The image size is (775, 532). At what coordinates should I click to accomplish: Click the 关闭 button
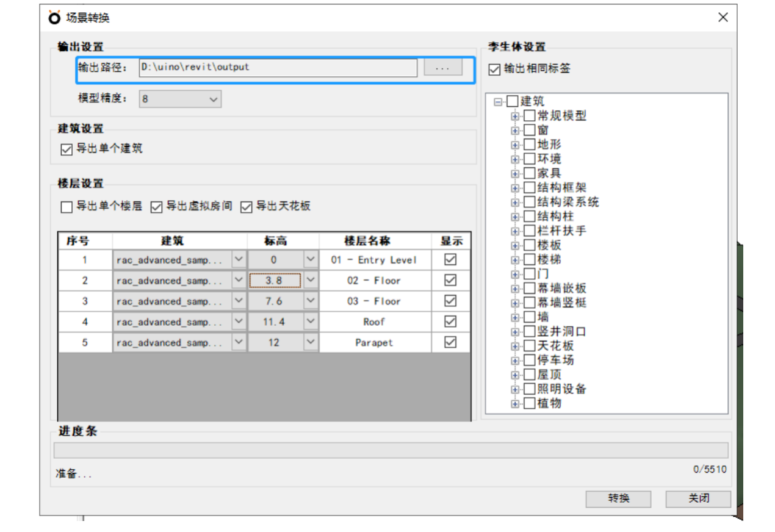tap(698, 498)
